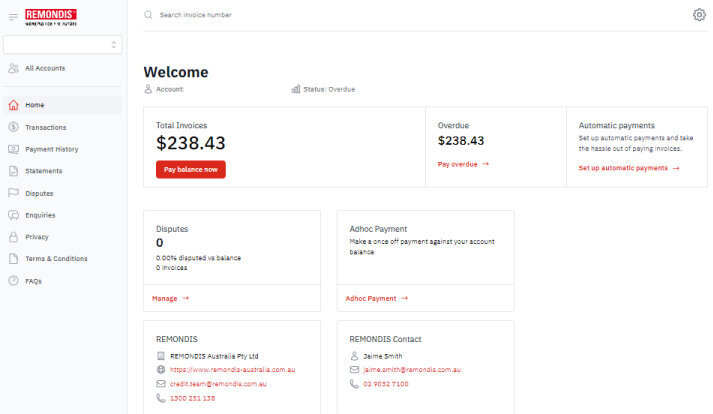Image resolution: width=713 pixels, height=414 pixels.
Task: Toggle the hamburger menu icon
Action: [x=13, y=17]
